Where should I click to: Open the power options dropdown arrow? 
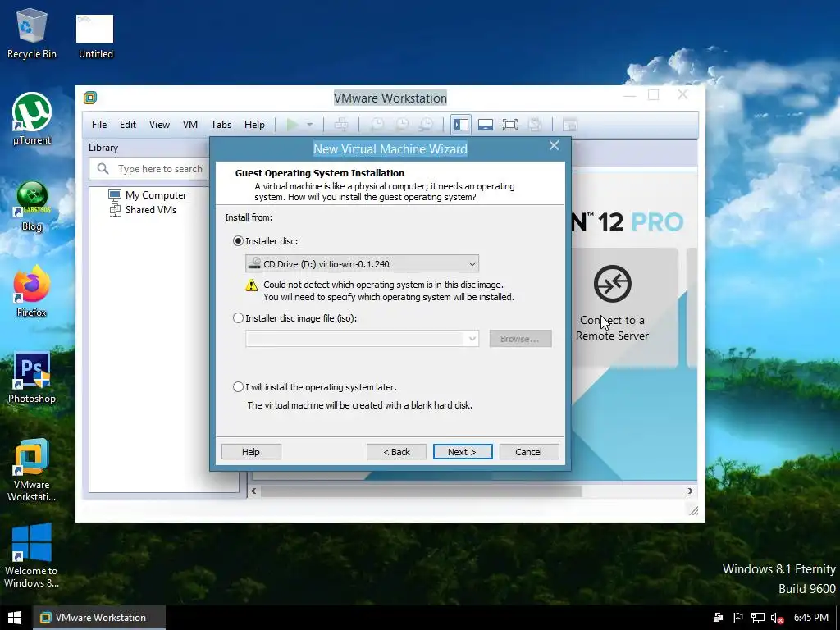(x=309, y=125)
